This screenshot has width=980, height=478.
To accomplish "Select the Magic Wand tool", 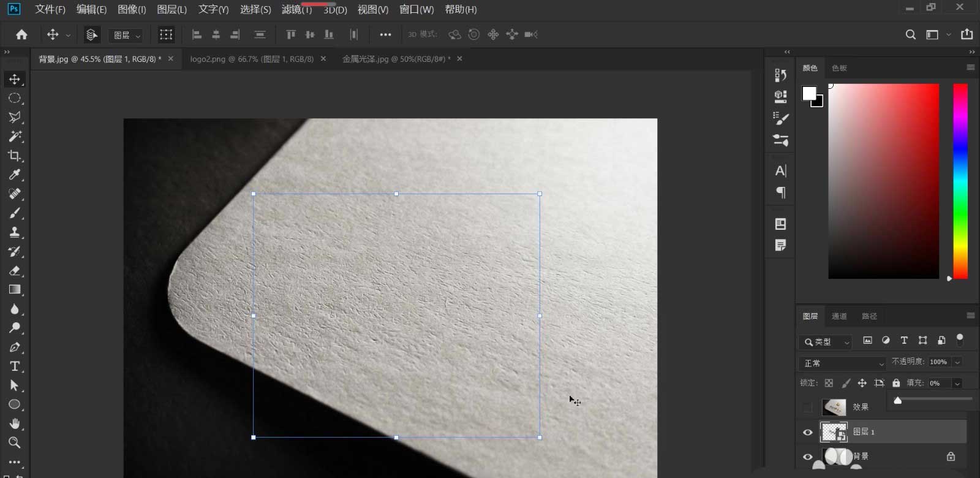I will [x=15, y=136].
